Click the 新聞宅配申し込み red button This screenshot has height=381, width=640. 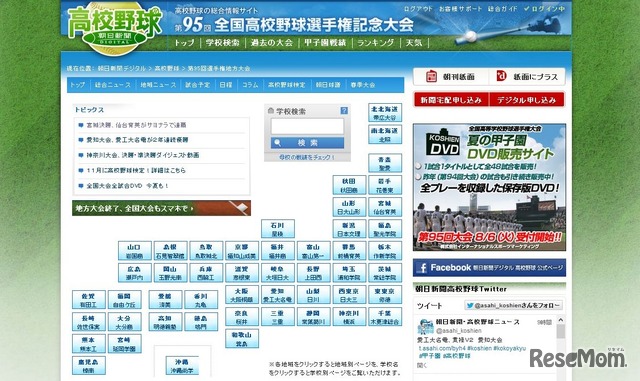tap(451, 100)
